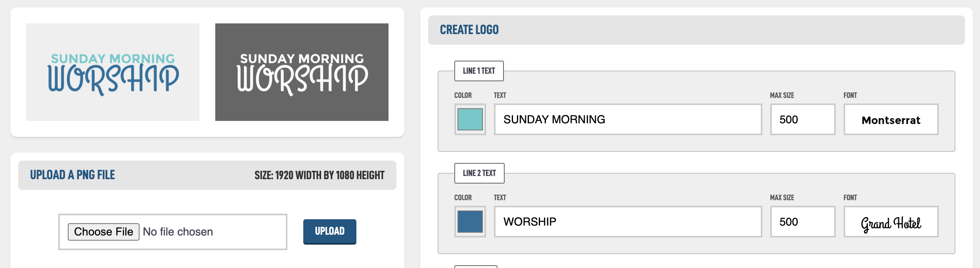
Task: Edit Line 1 max size field
Action: click(803, 119)
